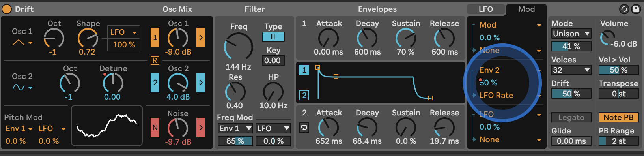The width and height of the screenshot is (644, 156).
Task: Open the Osc 1 waveform dropdown
Action: (22, 43)
